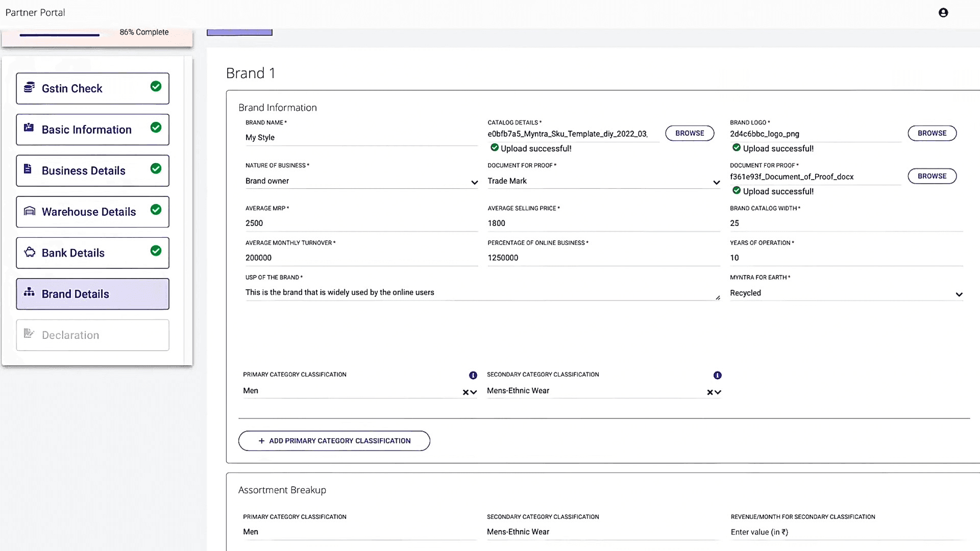Click info icon for Secondary Category Classification
This screenshot has height=551, width=980.
(x=717, y=375)
